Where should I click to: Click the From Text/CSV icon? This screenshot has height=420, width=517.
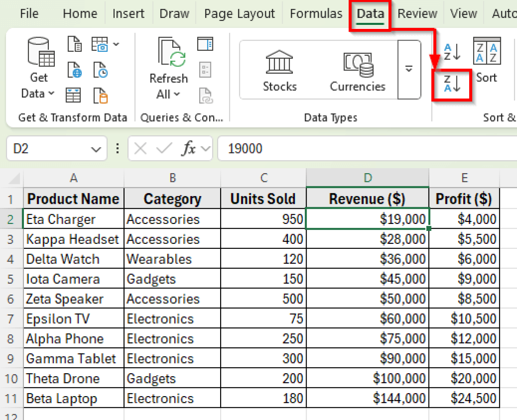tap(75, 44)
